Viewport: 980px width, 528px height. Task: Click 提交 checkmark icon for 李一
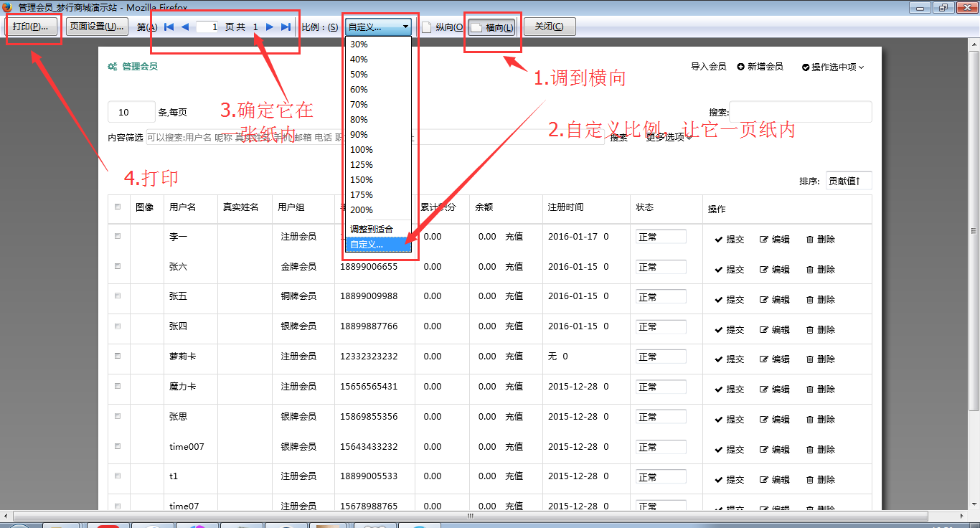point(718,240)
